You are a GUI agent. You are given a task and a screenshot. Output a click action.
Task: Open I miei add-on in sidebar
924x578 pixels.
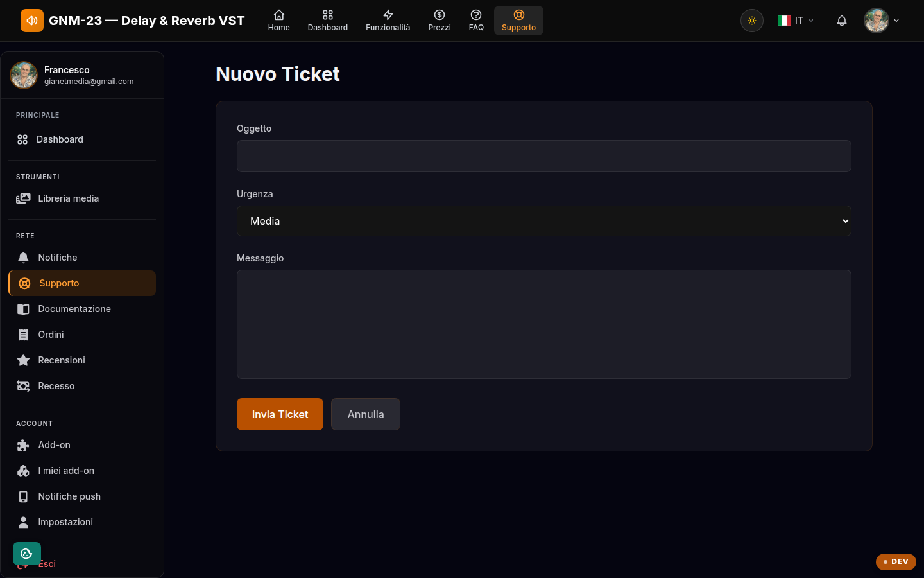pos(82,471)
